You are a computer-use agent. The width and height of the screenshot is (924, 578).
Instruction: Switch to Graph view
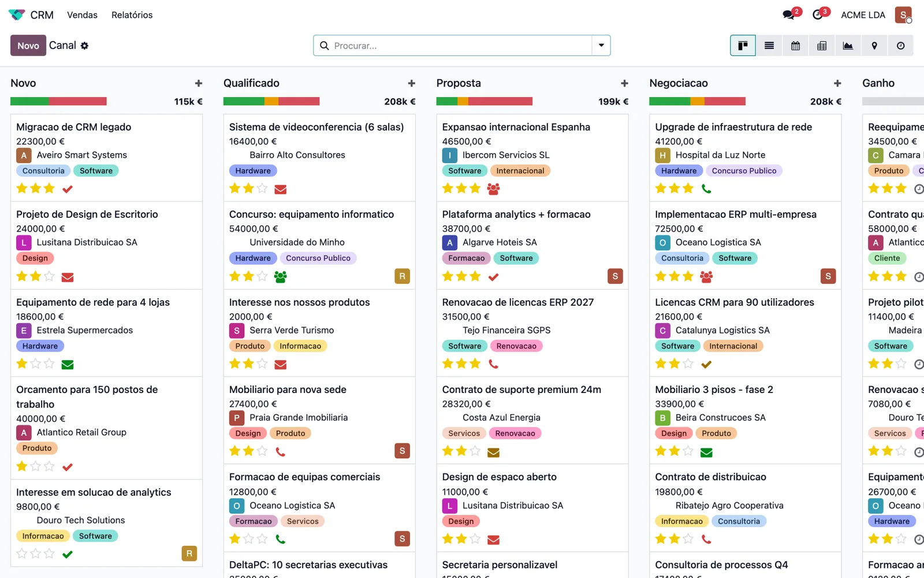(848, 46)
